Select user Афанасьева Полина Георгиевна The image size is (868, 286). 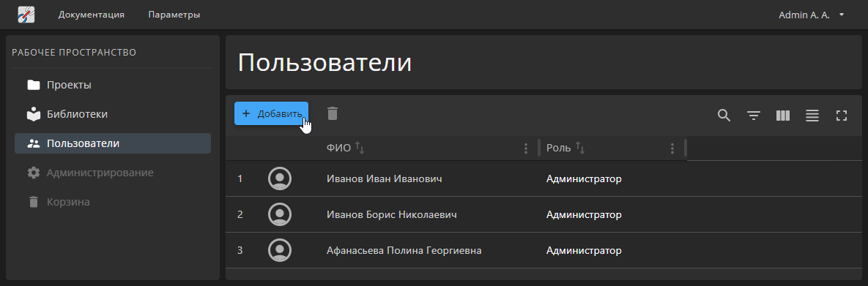404,251
